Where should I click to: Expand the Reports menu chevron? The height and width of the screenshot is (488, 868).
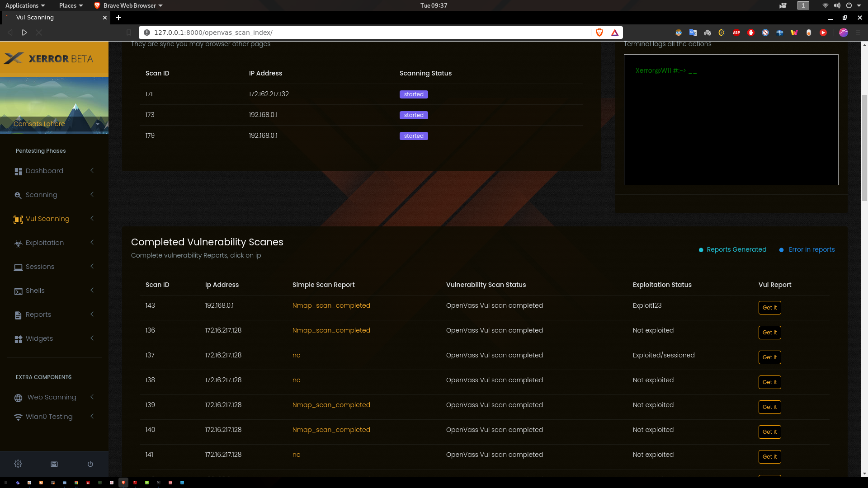tap(92, 314)
